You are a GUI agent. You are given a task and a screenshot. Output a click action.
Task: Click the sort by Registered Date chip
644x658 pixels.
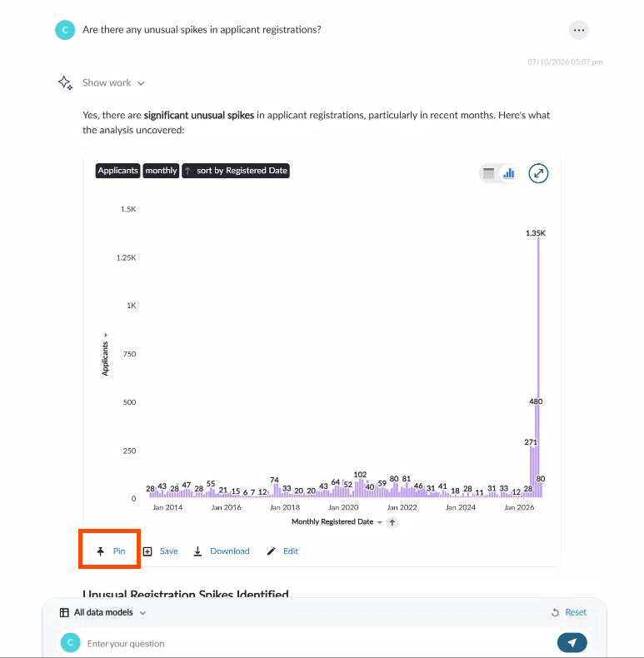point(236,171)
